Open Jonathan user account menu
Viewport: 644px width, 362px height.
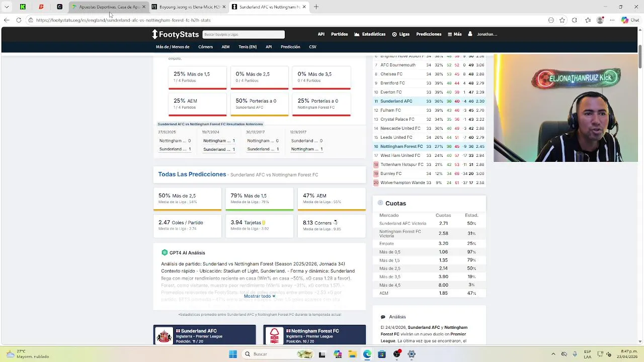coord(482,34)
